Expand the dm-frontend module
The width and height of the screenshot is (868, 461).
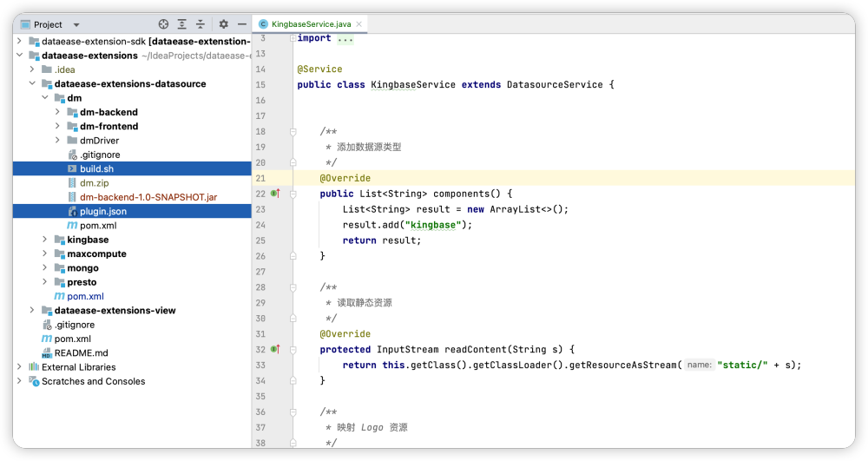57,126
